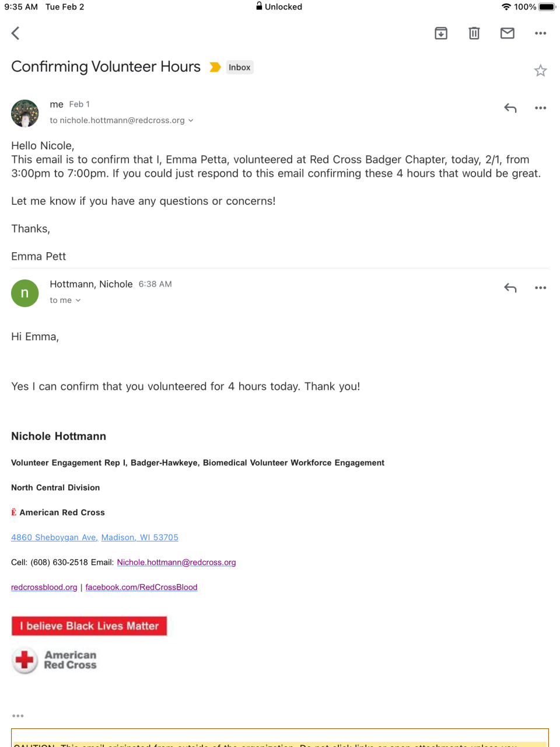Mark the email as unread
This screenshot has height=747, width=560.
coord(508,33)
